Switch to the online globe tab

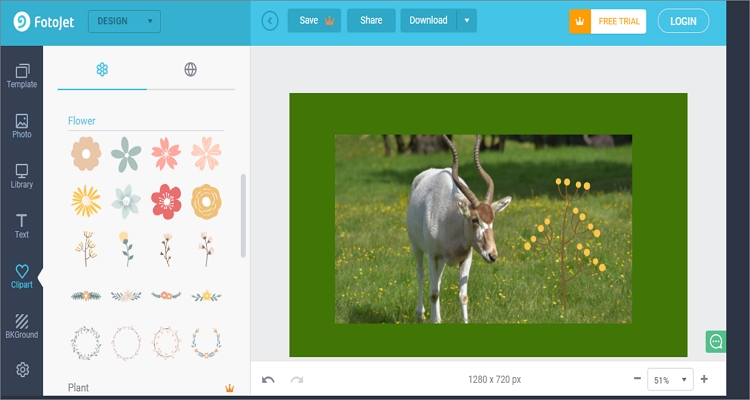pos(190,70)
